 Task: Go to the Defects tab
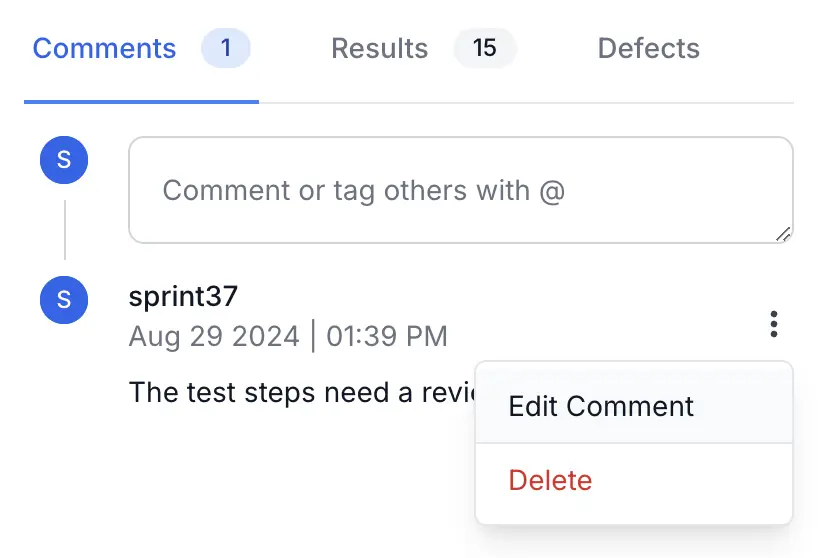pyautogui.click(x=648, y=48)
